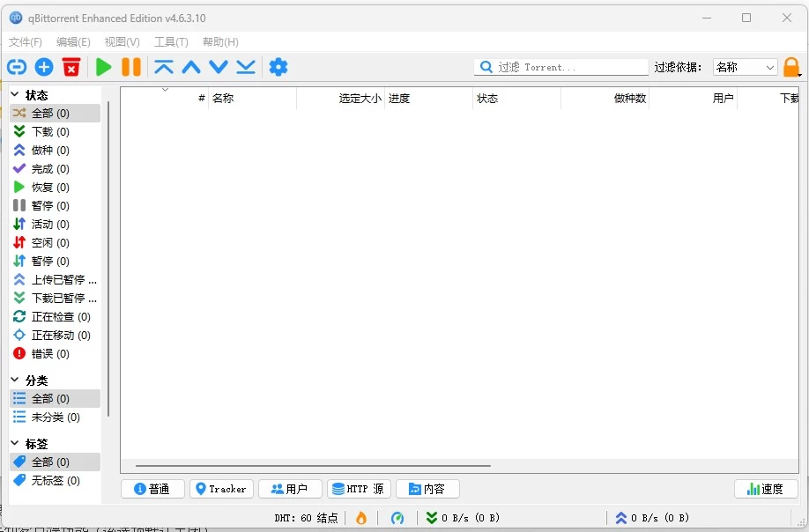Click the pause torrent icon
809x532 pixels.
pos(130,66)
